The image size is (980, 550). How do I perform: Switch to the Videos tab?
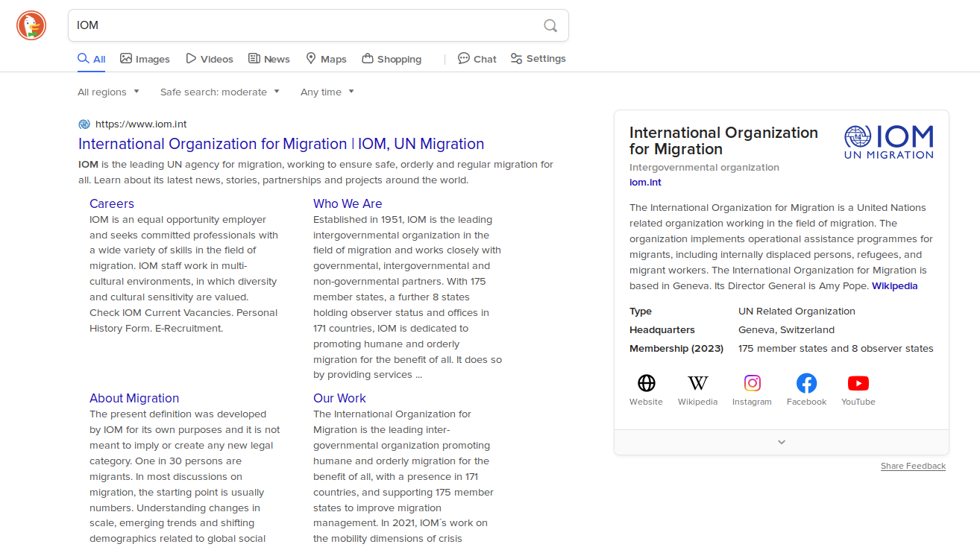tap(210, 59)
